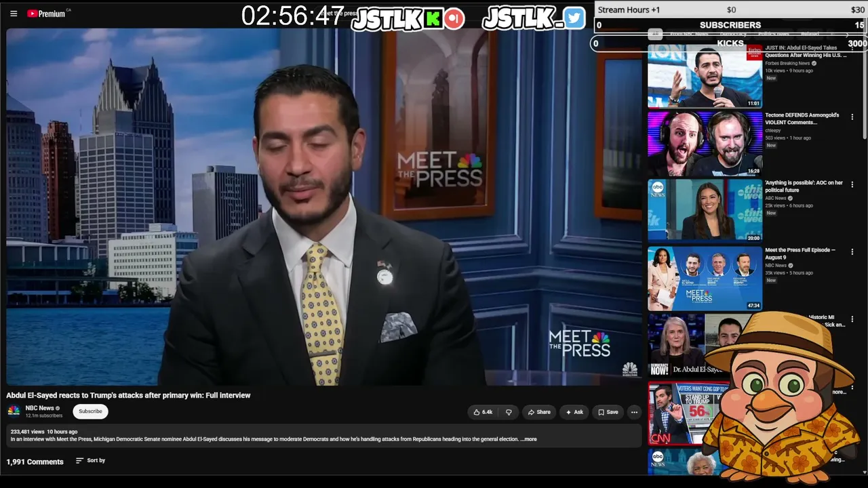Open 'Tectone DEFENDS Asmongold's VIOLENT Comments' title

point(802,119)
